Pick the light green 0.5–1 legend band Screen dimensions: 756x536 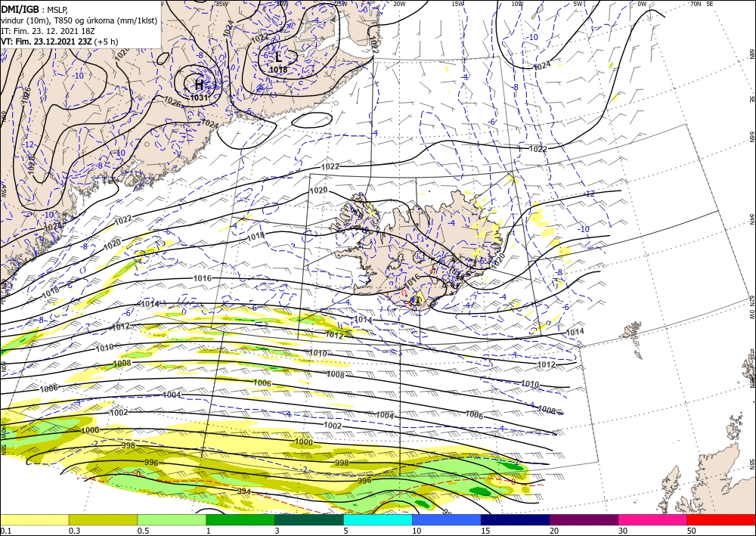pyautogui.click(x=172, y=519)
